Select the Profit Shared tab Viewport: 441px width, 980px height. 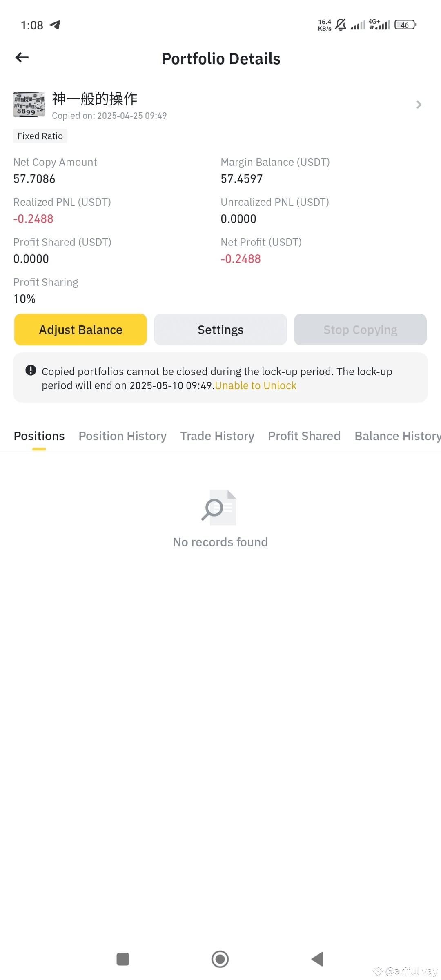[304, 436]
